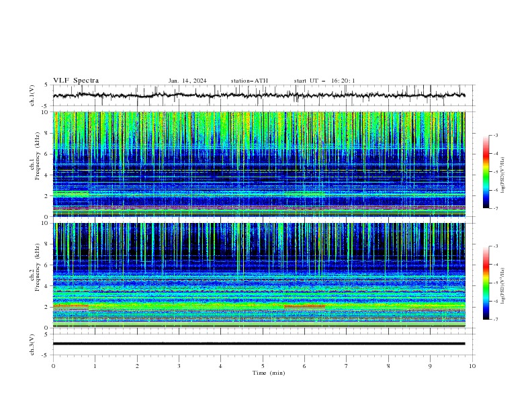
Task: Select the ch.2 "Frequency (kHz)" axis label
Action: pos(38,267)
